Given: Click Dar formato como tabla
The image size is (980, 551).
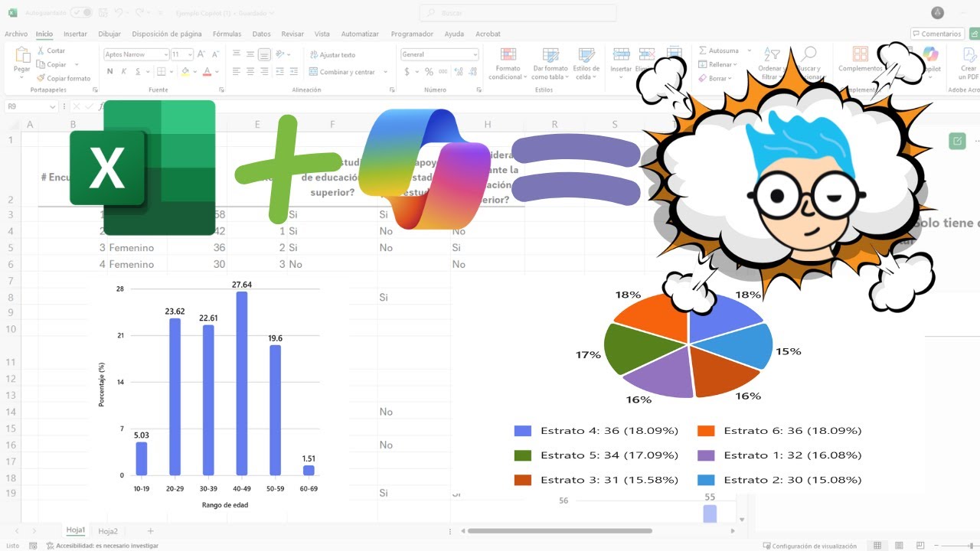Looking at the screenshot, I should pyautogui.click(x=550, y=64).
